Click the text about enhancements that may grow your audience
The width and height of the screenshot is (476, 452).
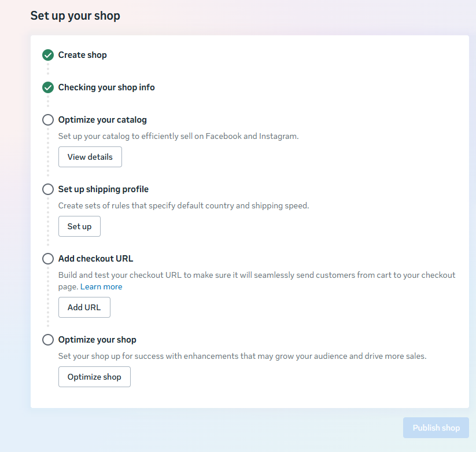242,356
